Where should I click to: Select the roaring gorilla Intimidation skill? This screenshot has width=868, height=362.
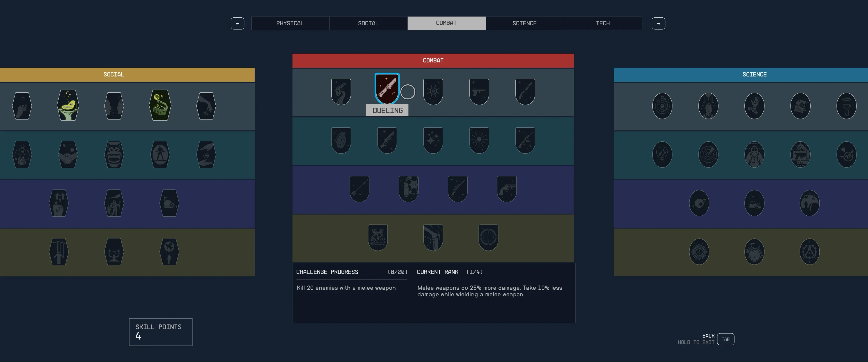point(114,155)
